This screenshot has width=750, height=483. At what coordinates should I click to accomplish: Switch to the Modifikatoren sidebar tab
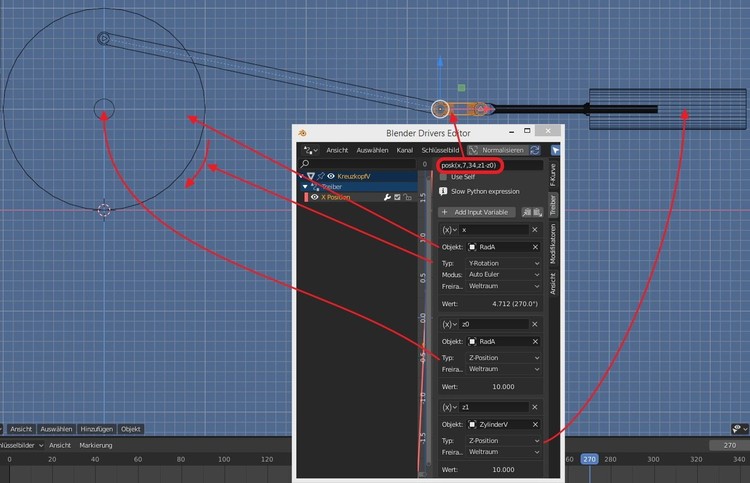pos(553,244)
